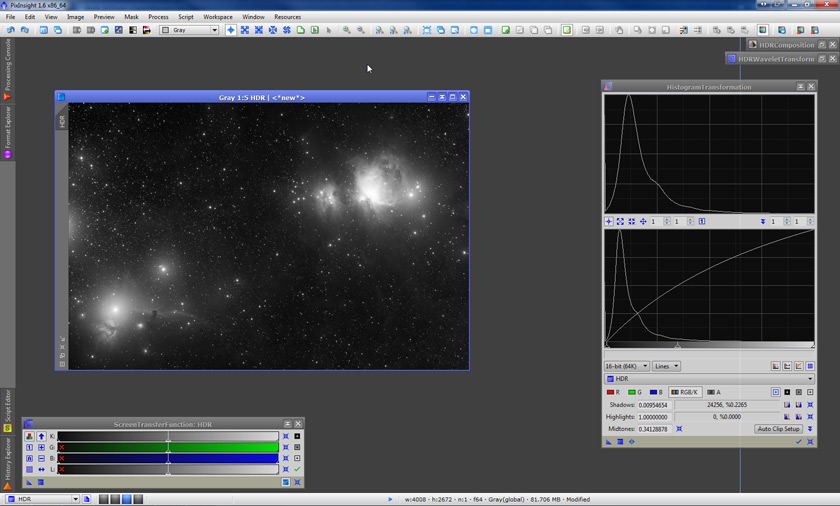Click the link RGB channels icon in ScreenTransferFunction
Viewport: 840px width, 506px height.
tap(29, 436)
